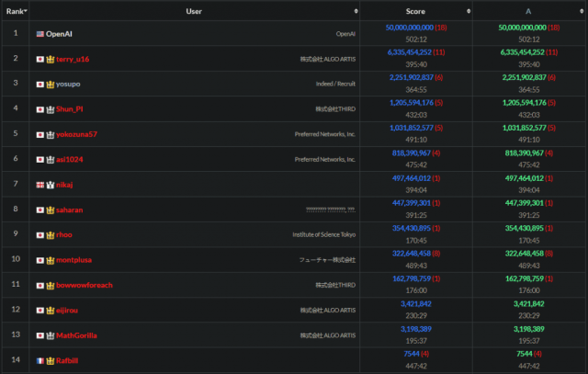The height and width of the screenshot is (374, 588).
Task: Sort the table by User column
Action: (194, 11)
